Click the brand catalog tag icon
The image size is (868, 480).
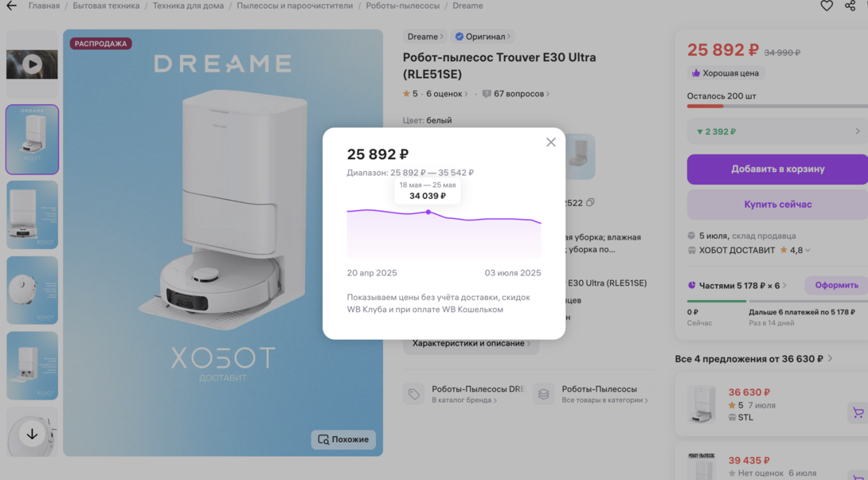(413, 394)
